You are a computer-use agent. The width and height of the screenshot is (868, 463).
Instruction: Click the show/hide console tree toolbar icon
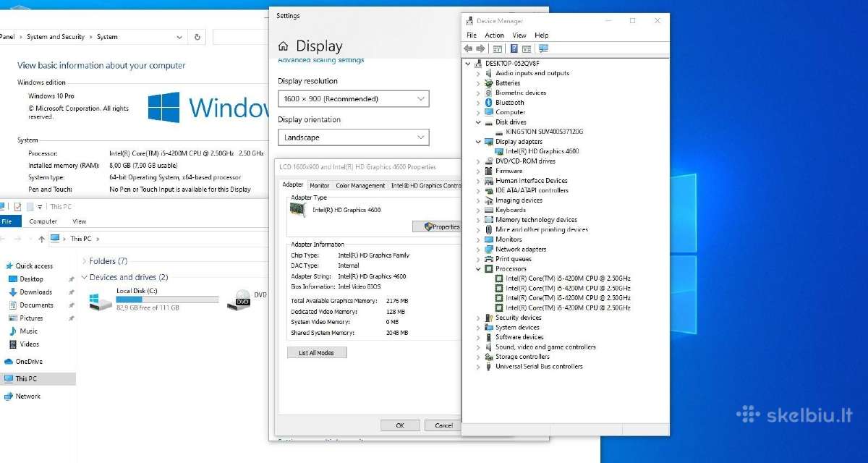pyautogui.click(x=498, y=48)
